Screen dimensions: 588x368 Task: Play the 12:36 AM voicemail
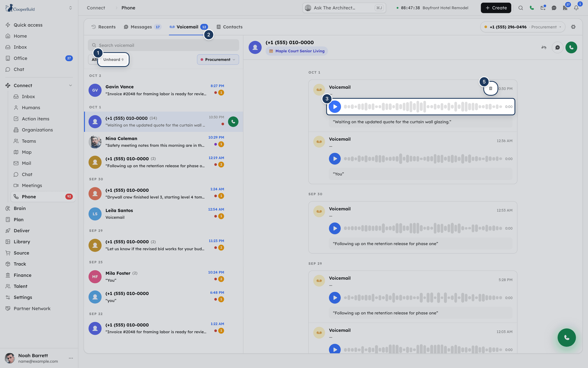[x=335, y=159]
